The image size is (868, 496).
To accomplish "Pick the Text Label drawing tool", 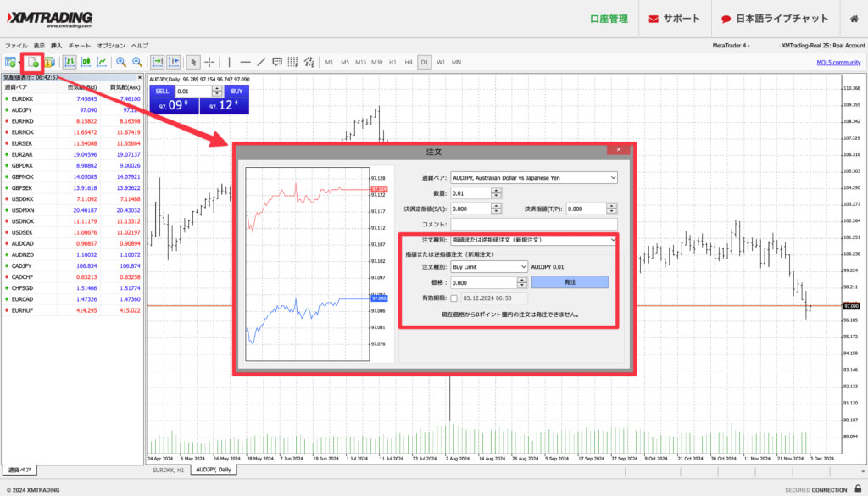I will 277,62.
